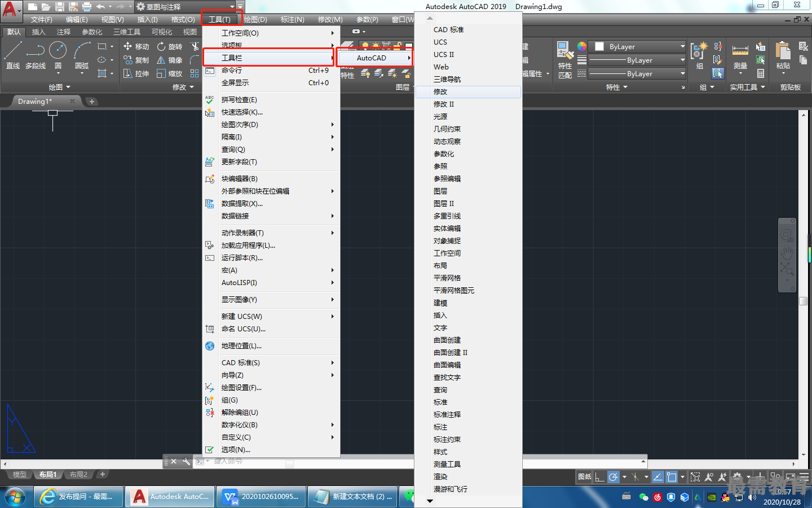Click 命令行 command line entry
Screen dimensions: 812x508
(x=271, y=70)
